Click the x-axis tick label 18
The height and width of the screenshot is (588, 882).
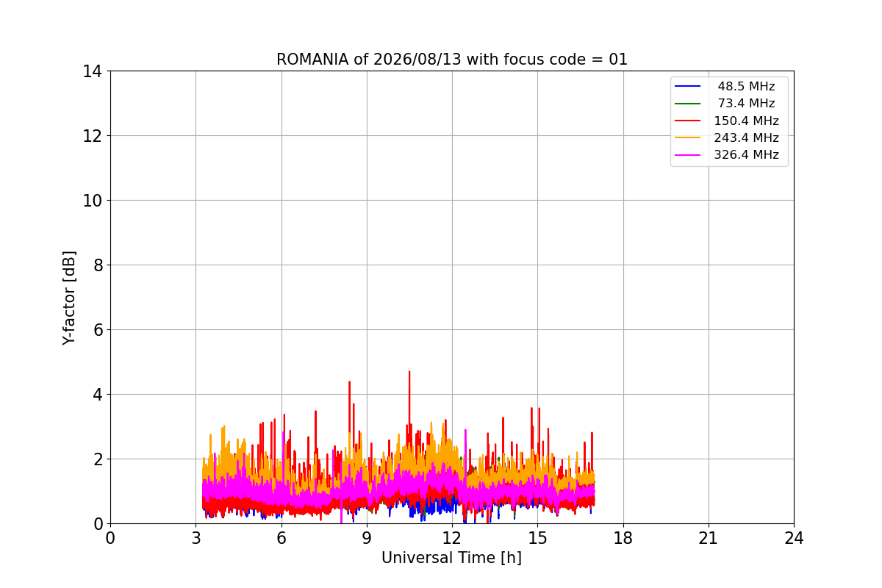point(623,538)
